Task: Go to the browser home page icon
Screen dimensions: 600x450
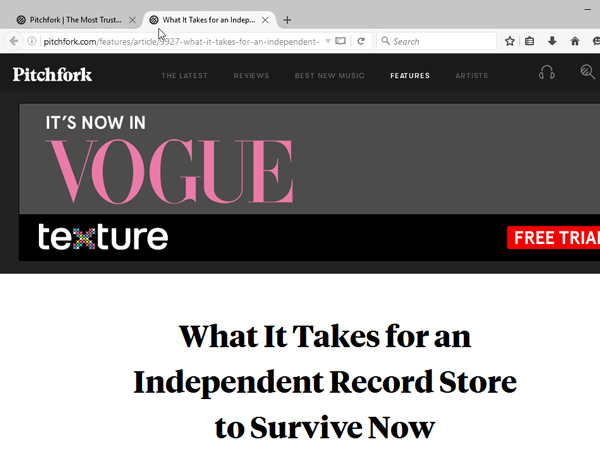Action: pos(574,41)
